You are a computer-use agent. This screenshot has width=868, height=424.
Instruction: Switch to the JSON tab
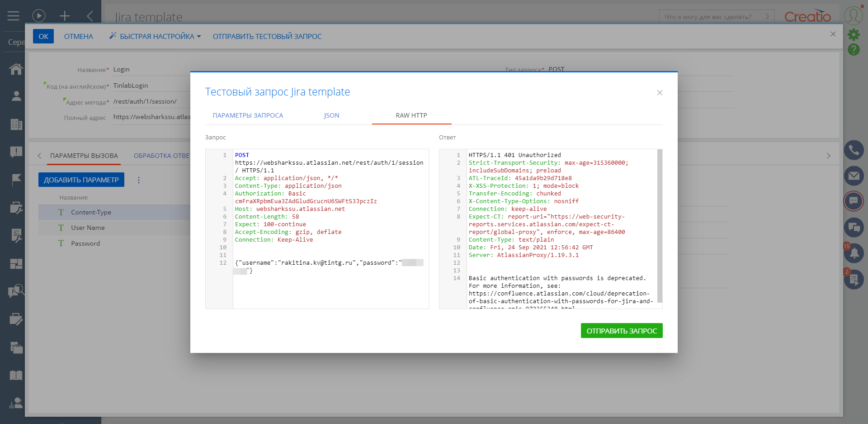(x=331, y=115)
